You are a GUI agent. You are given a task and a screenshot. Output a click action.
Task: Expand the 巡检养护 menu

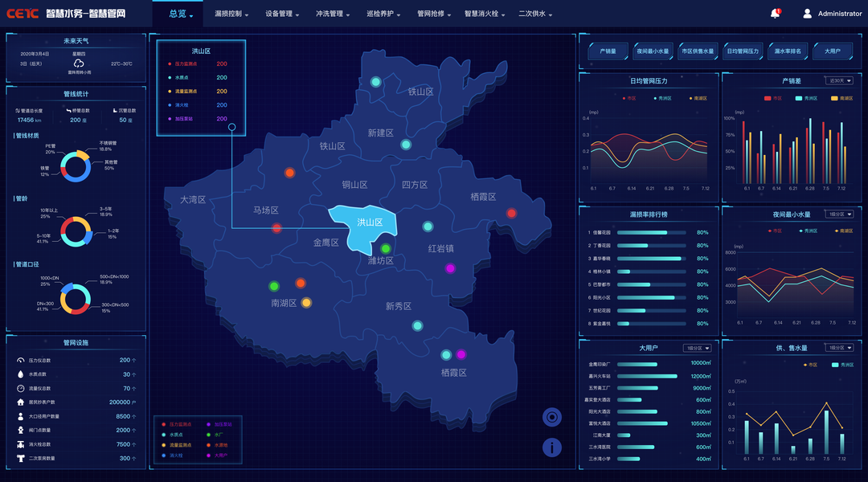[383, 14]
